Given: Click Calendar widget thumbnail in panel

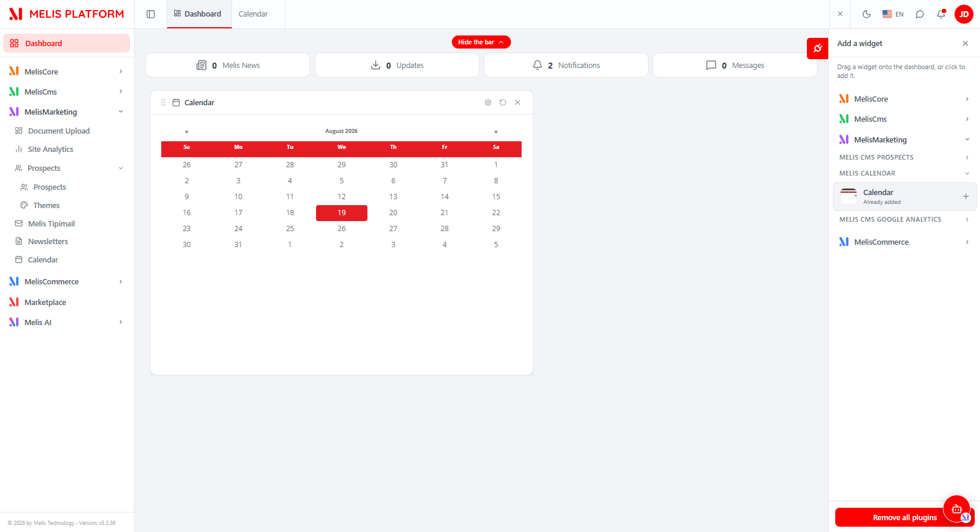Looking at the screenshot, I should [848, 196].
